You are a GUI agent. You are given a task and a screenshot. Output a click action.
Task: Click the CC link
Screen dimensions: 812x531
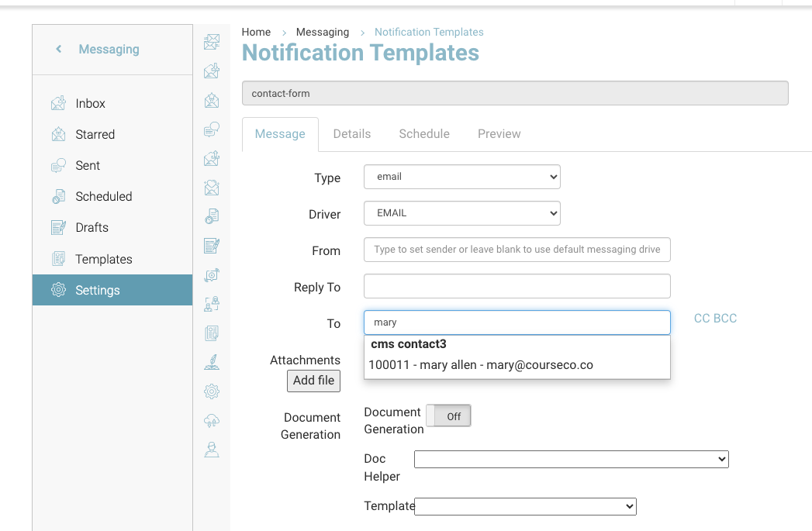pyautogui.click(x=701, y=319)
